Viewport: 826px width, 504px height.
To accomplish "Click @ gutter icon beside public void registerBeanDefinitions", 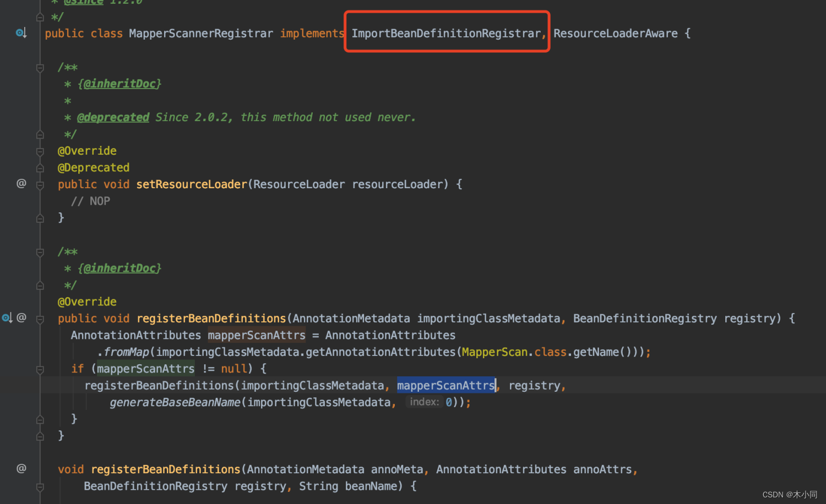I will (21, 317).
